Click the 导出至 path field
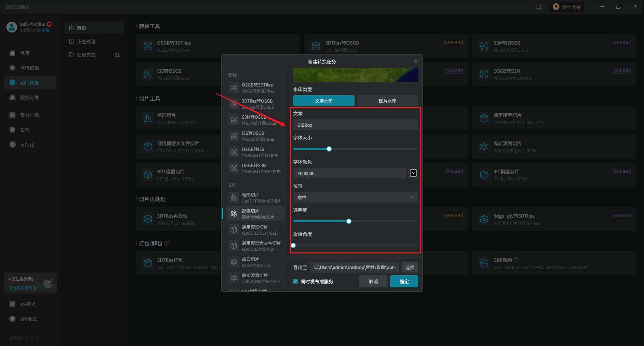644x346 pixels. (355, 268)
